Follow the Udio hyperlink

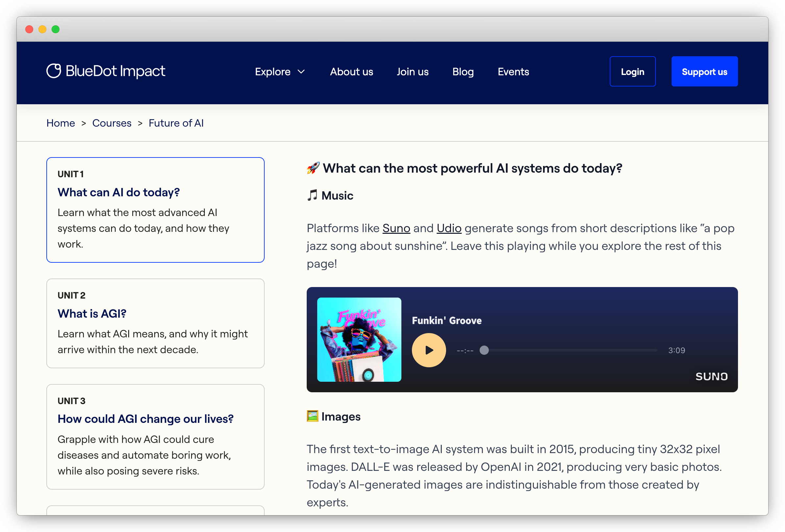(449, 228)
